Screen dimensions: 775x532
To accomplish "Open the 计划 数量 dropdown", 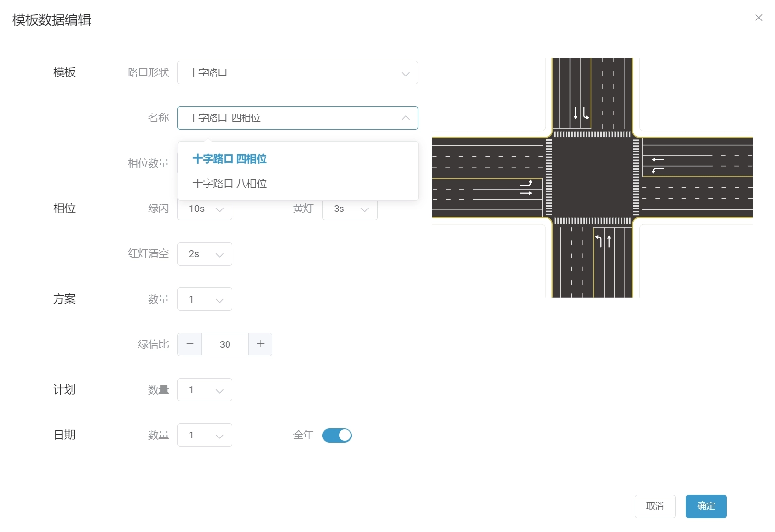I will click(205, 390).
